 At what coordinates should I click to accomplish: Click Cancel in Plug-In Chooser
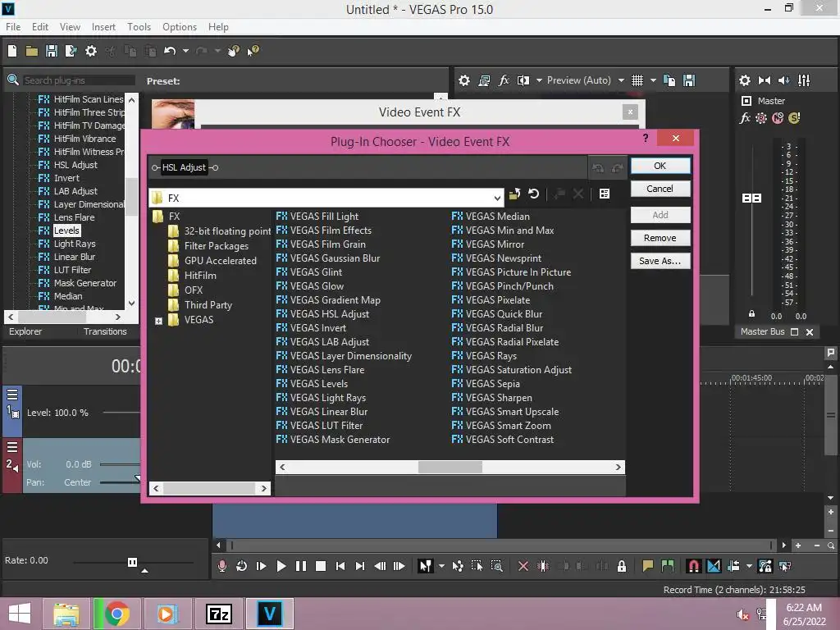pos(660,189)
